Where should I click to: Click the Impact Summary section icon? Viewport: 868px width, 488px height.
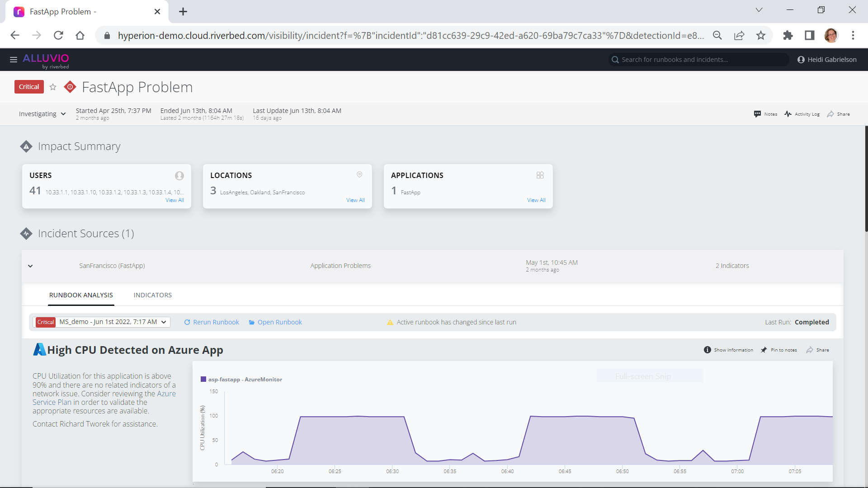26,146
